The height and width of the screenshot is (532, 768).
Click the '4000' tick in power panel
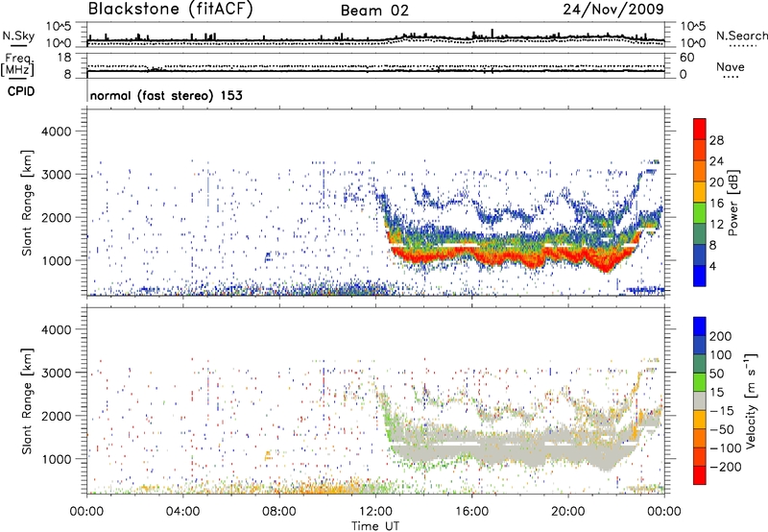click(x=56, y=132)
